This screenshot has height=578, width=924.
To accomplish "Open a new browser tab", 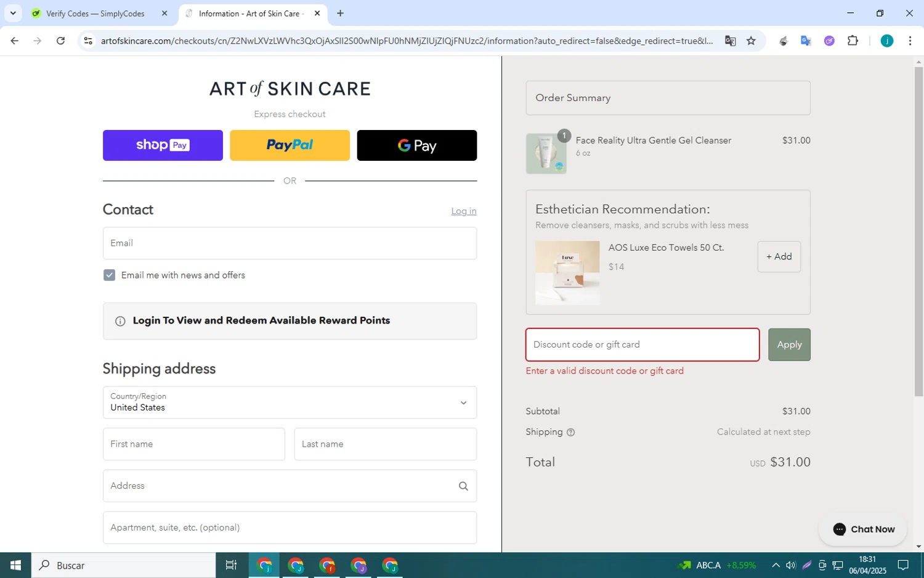I will coord(340,13).
